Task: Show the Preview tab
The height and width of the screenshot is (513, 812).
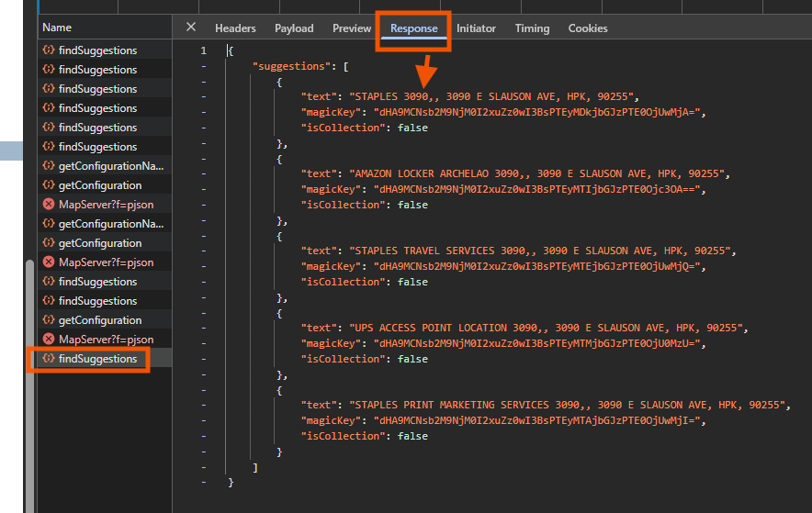Action: click(352, 28)
